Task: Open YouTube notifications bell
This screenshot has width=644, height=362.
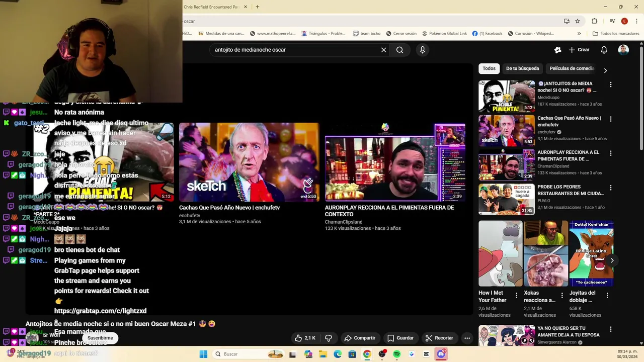Action: [x=604, y=50]
